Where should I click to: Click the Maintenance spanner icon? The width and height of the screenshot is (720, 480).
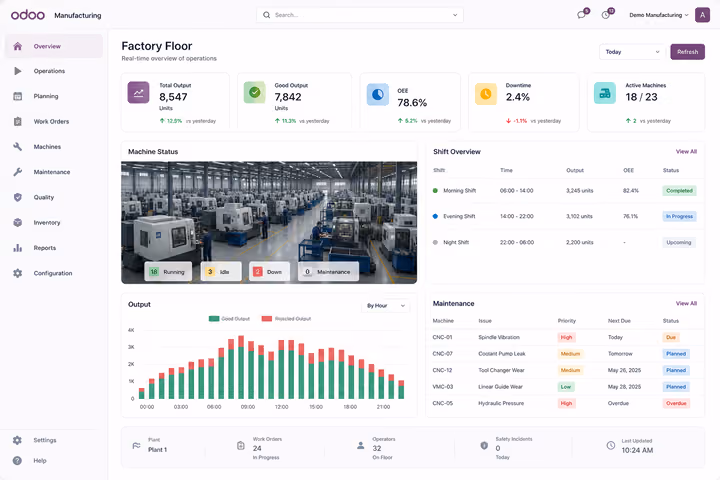[x=17, y=172]
